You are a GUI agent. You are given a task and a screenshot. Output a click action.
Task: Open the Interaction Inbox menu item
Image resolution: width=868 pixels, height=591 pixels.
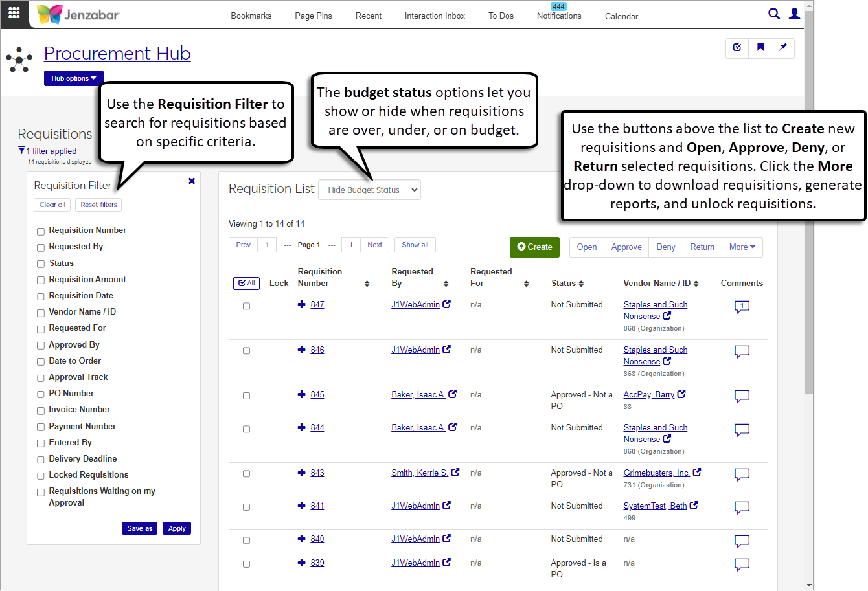(435, 16)
